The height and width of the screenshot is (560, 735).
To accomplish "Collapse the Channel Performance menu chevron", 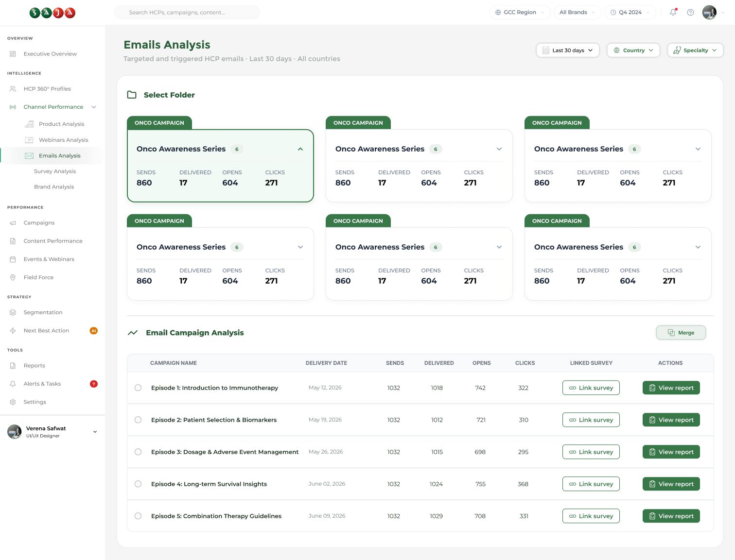I will pyautogui.click(x=94, y=107).
